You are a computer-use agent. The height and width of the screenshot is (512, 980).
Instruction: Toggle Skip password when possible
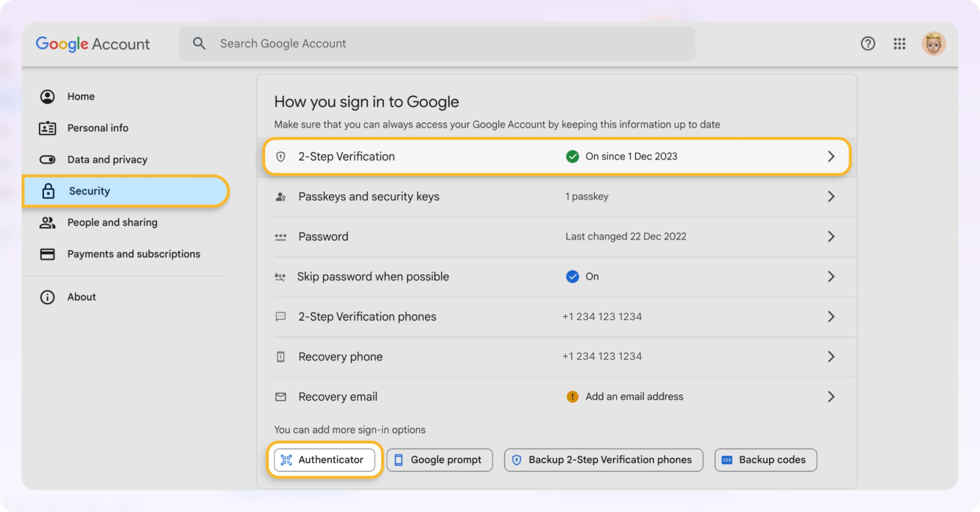tap(572, 276)
